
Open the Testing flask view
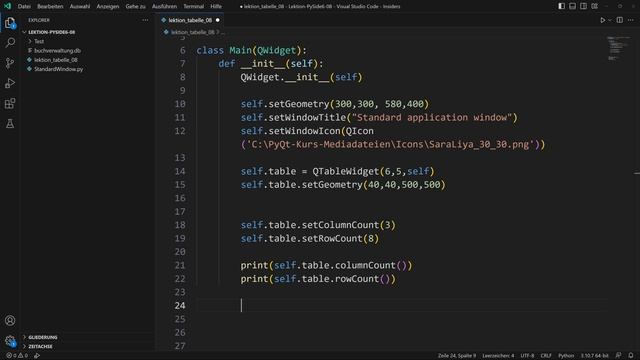pos(10,123)
